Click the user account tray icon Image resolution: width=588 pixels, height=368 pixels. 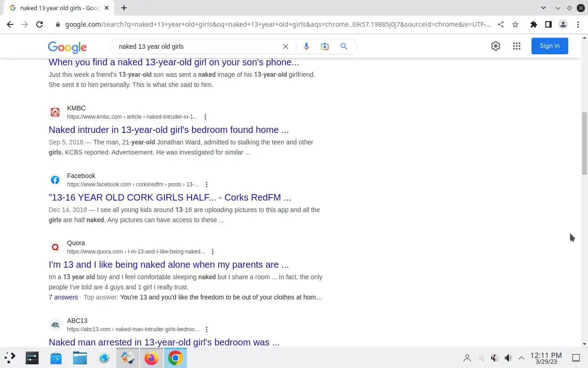click(x=467, y=358)
